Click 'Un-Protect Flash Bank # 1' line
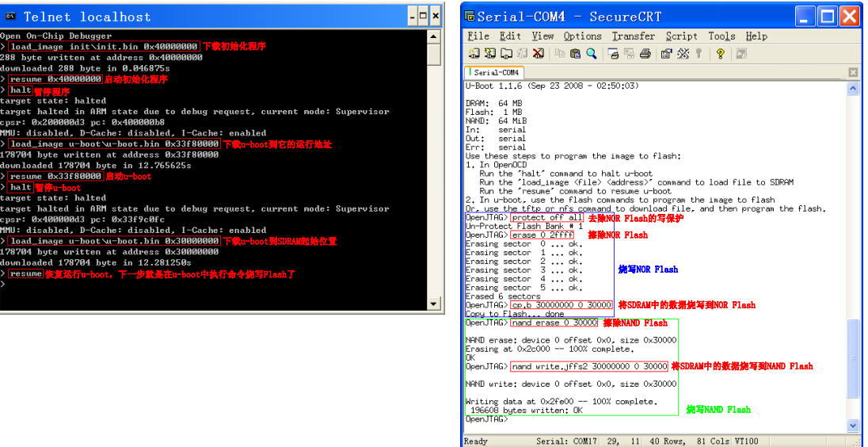The image size is (868, 447). (524, 226)
